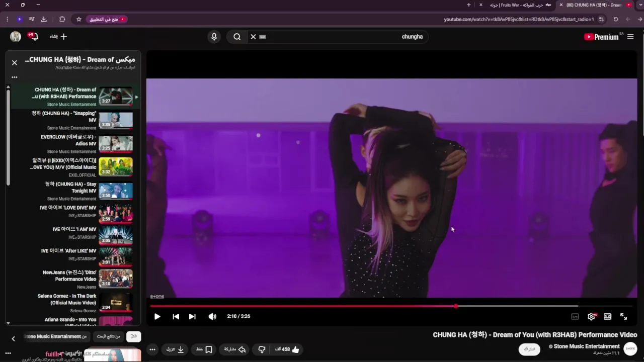The height and width of the screenshot is (362, 644).
Task: Open player settings gear
Action: (591, 316)
